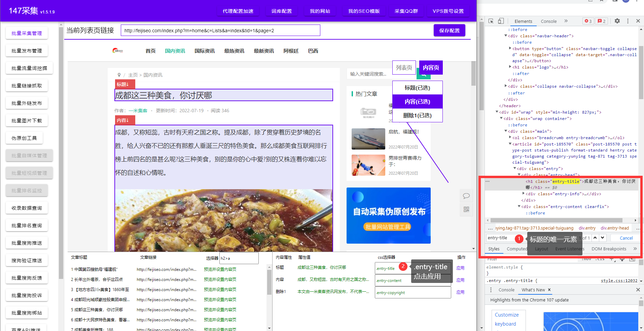
Task: Collapse the div id wrap node
Action: 497,112
